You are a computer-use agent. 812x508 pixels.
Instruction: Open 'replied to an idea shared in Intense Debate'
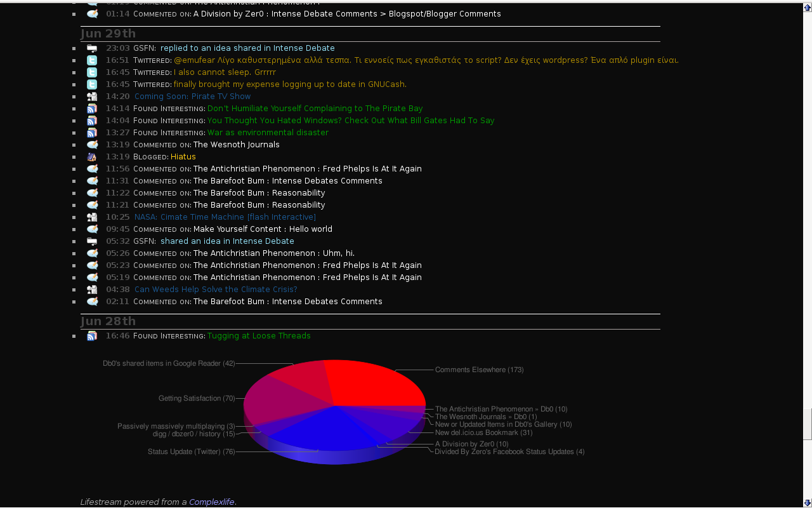point(247,48)
